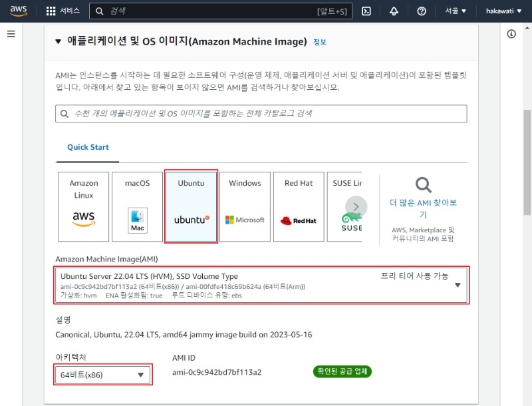This screenshot has width=532, height=406.
Task: Open the hamburger navigation menu
Action: click(x=11, y=34)
